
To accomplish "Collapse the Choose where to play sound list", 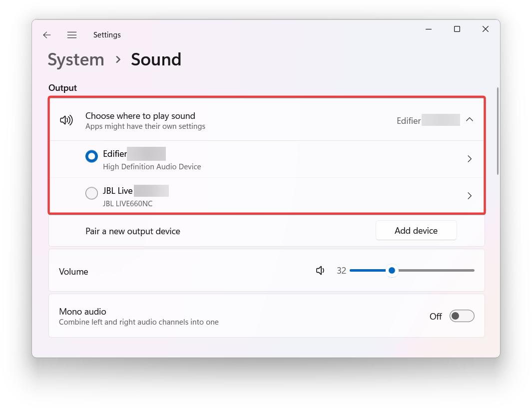I will click(x=470, y=119).
